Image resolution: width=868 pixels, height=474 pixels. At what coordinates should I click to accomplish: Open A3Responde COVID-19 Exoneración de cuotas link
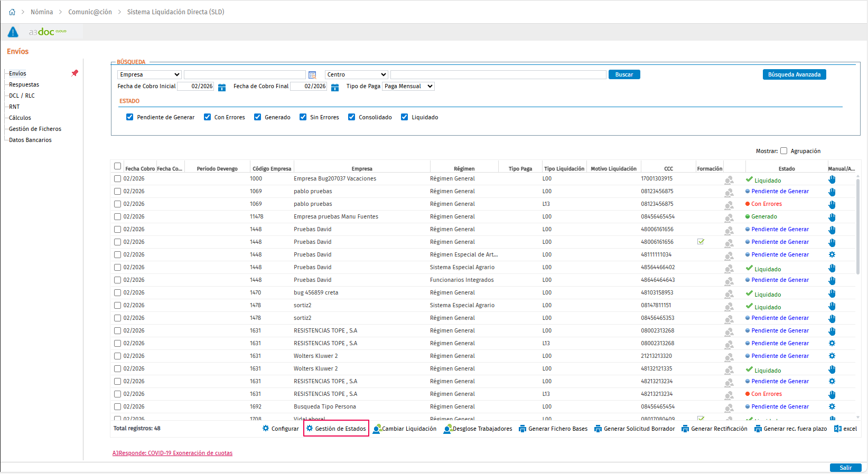tap(172, 453)
